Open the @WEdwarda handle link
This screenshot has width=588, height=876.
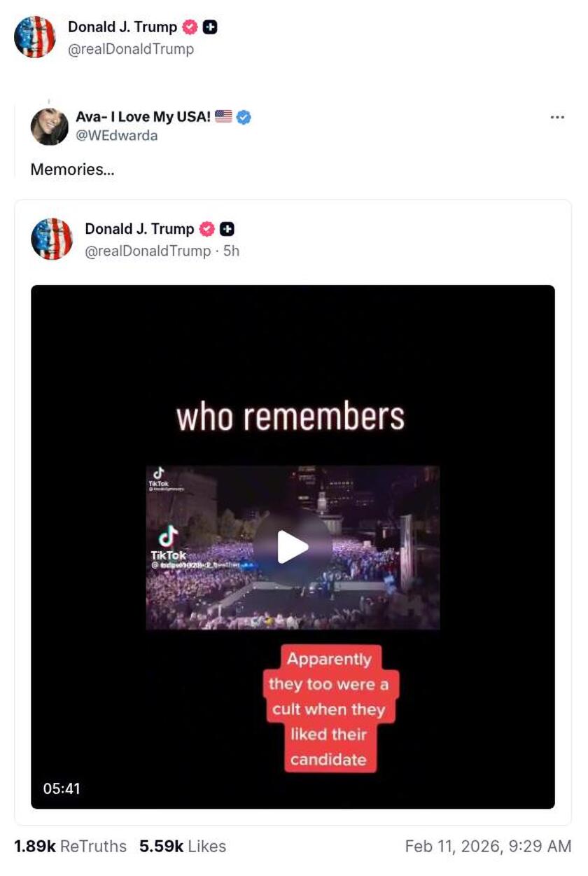coord(117,136)
